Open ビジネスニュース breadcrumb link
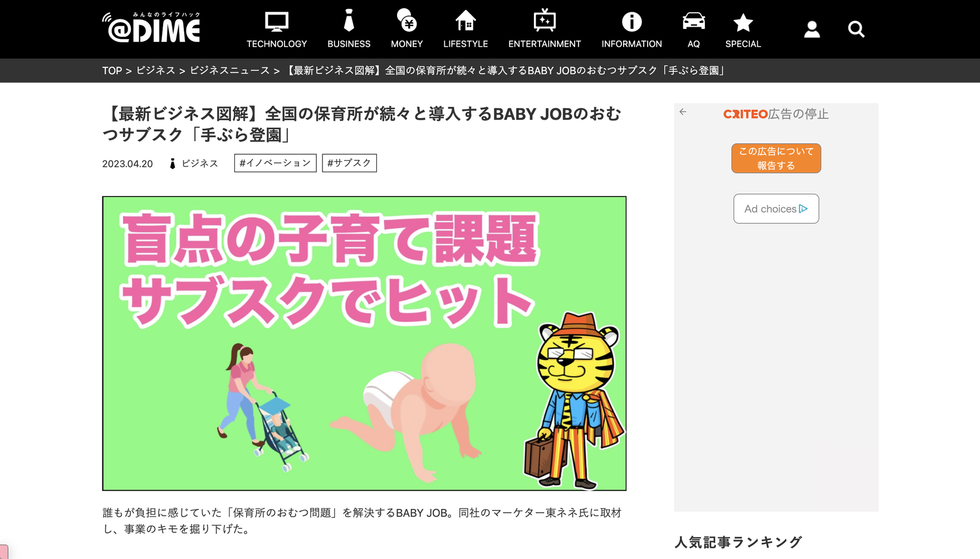980x559 pixels. (229, 71)
